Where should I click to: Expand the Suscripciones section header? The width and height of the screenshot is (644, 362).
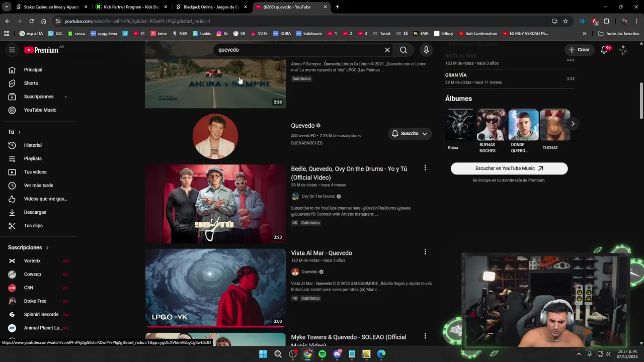(28, 247)
